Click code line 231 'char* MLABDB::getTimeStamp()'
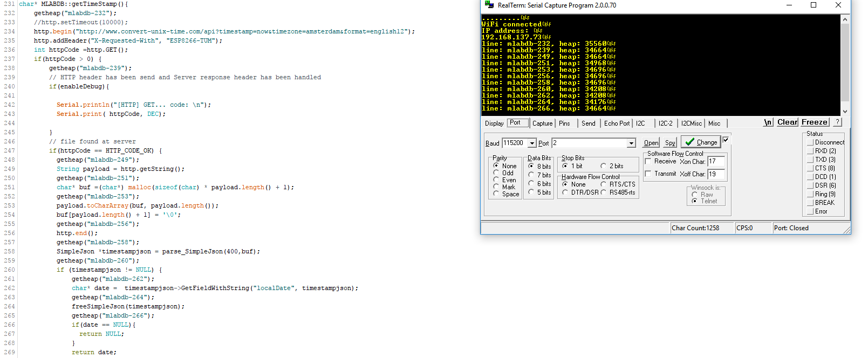Image resolution: width=868 pixels, height=358 pixels. click(74, 4)
